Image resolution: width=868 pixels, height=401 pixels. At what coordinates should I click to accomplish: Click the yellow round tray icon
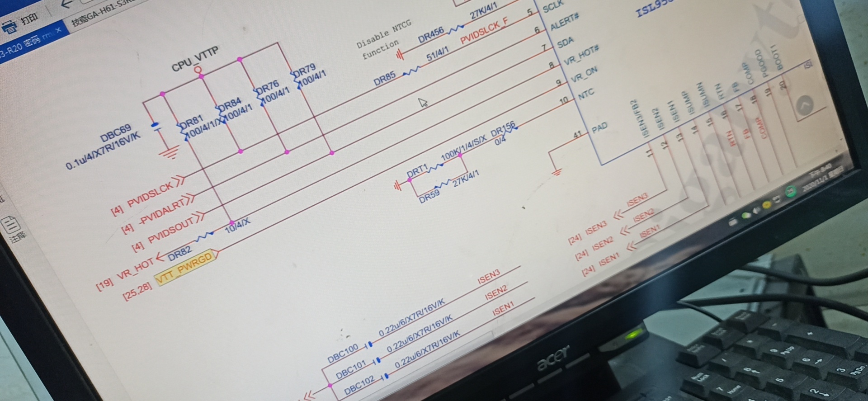click(x=767, y=206)
